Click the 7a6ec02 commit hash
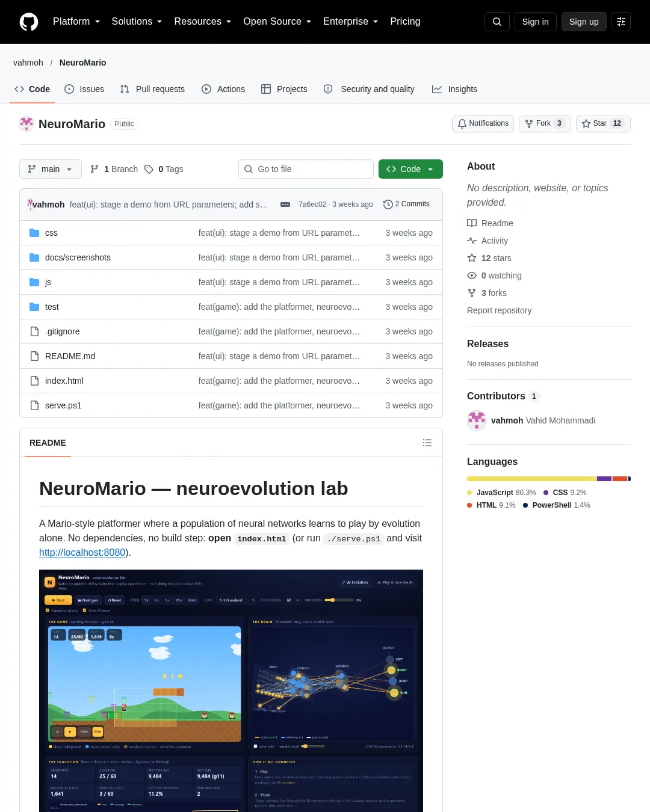 [312, 205]
